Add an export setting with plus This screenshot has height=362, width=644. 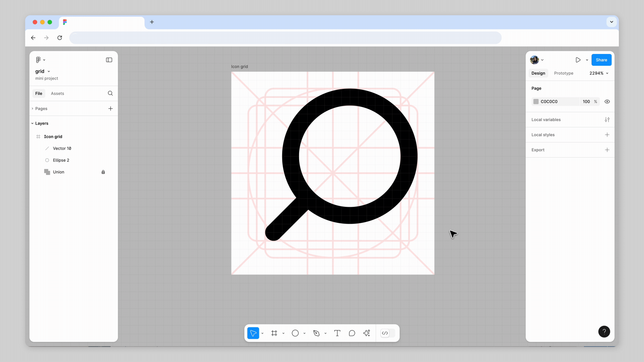607,150
